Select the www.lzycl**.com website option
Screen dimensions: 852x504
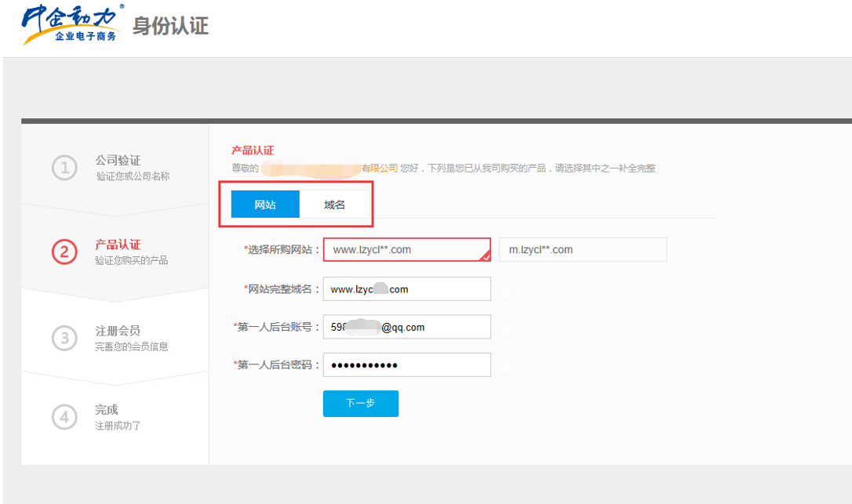tap(406, 249)
